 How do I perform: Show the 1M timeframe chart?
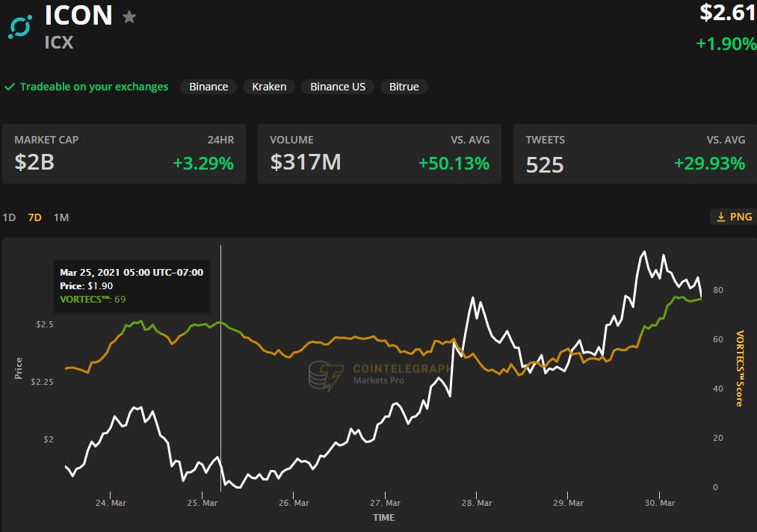tap(61, 217)
